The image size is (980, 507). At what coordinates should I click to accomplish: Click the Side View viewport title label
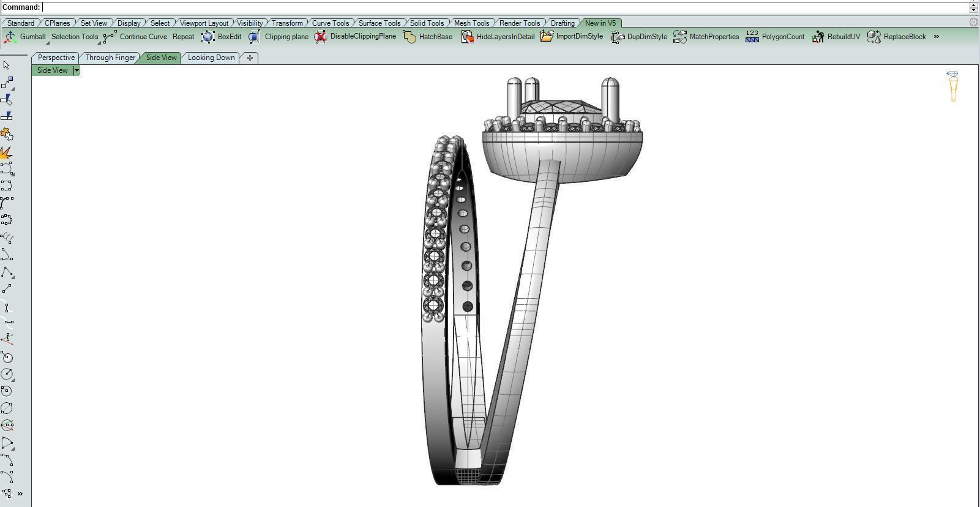click(53, 70)
